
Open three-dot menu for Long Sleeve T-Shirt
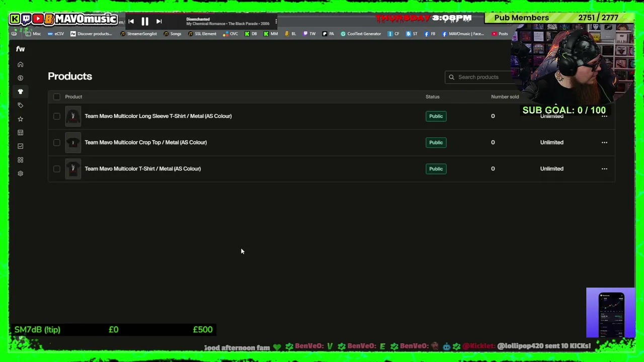click(604, 116)
